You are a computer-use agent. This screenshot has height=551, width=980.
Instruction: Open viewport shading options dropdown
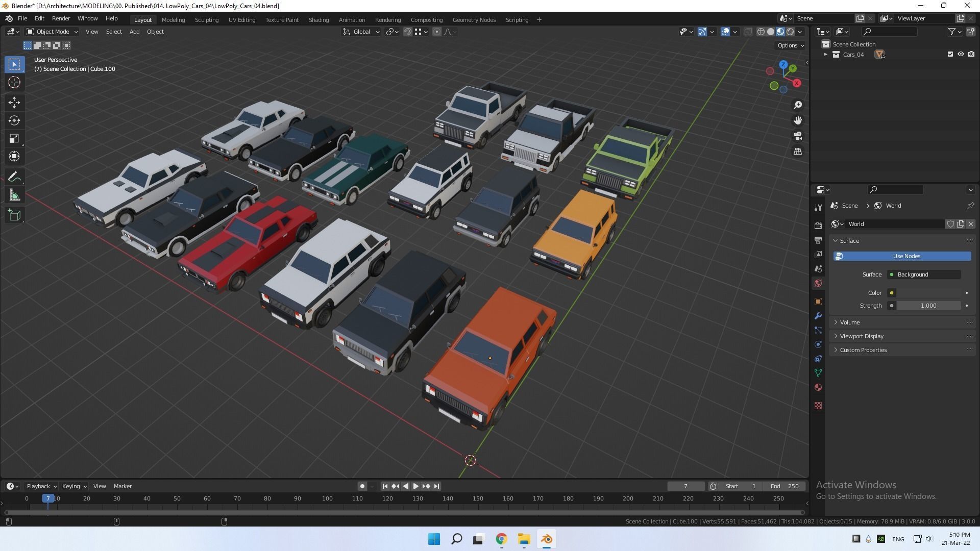click(x=800, y=32)
